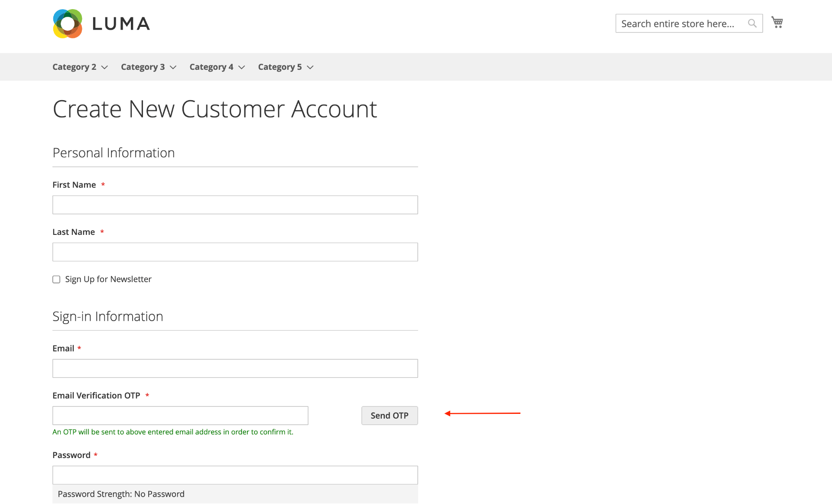Focus the Email input field
Image resolution: width=832 pixels, height=504 pixels.
click(x=235, y=368)
